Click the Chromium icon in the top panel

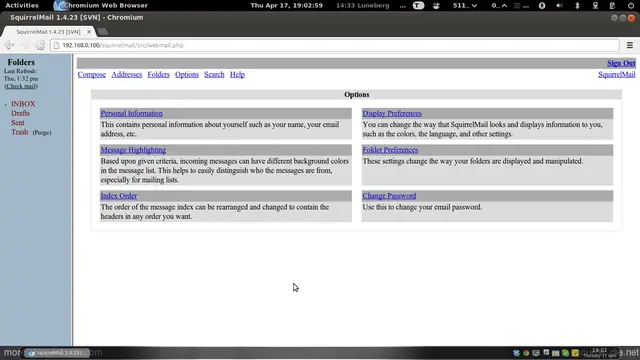click(60, 5)
